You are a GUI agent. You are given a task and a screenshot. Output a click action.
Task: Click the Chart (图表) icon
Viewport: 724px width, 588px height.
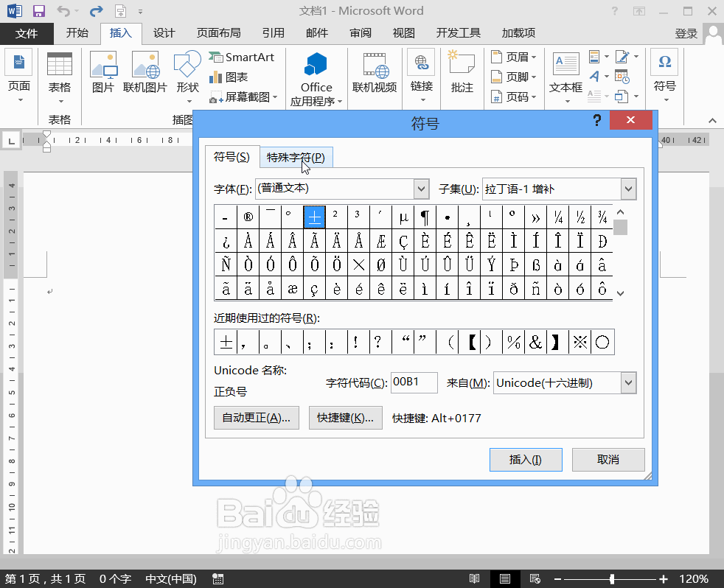[229, 77]
